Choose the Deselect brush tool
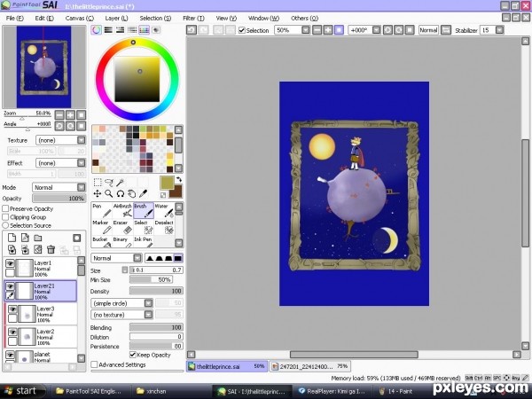 tap(164, 227)
